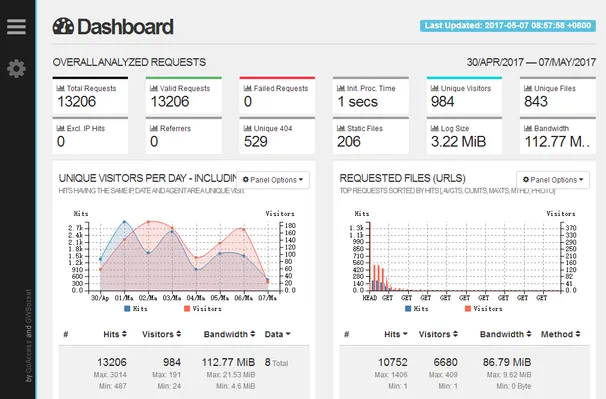Click the 8 Total data cell

[x=276, y=363]
